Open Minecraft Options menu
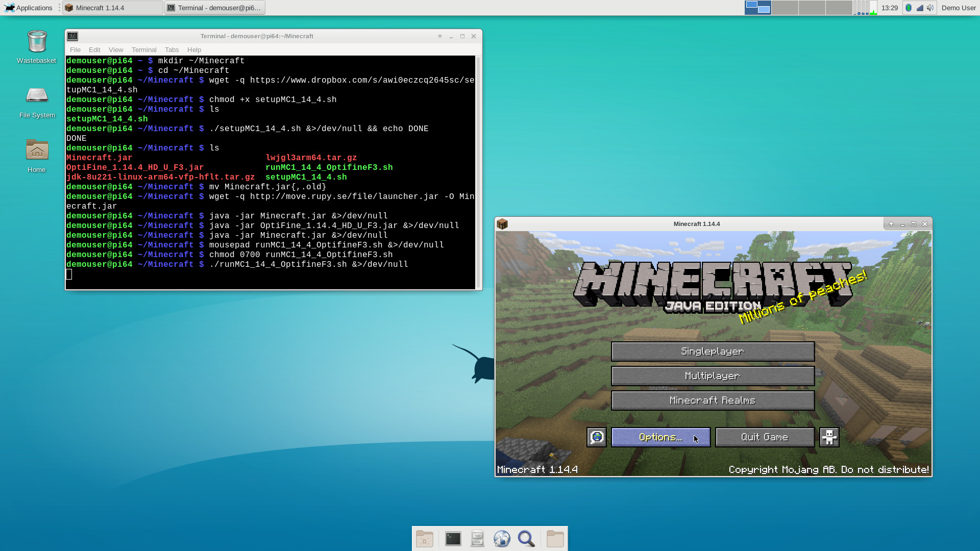This screenshot has height=551, width=980. [660, 437]
